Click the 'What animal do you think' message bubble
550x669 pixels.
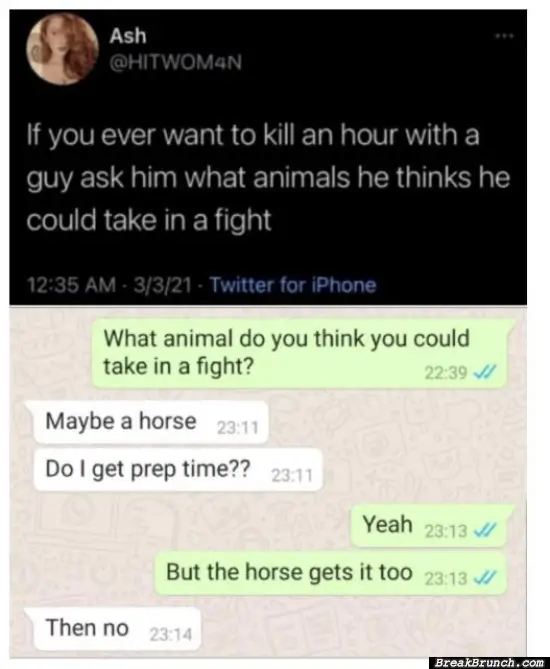coord(300,353)
